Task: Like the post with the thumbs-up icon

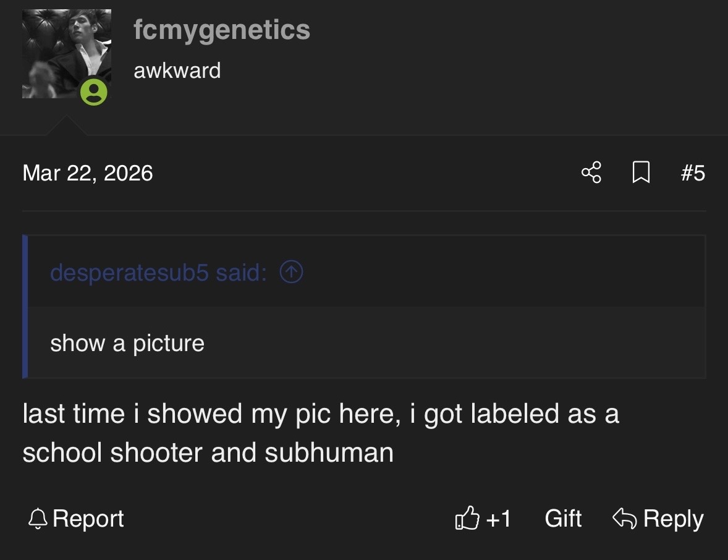Action: tap(467, 518)
